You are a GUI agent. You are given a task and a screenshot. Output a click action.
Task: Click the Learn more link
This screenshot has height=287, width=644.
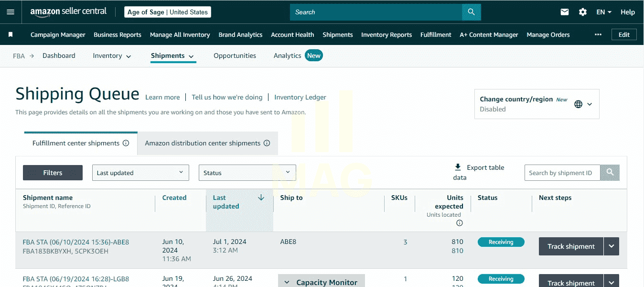162,97
